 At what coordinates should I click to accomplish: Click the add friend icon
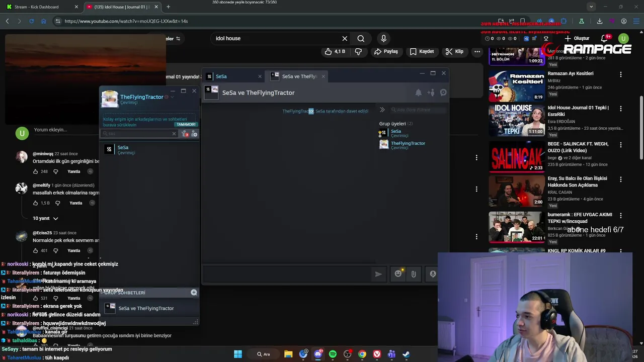point(195,134)
